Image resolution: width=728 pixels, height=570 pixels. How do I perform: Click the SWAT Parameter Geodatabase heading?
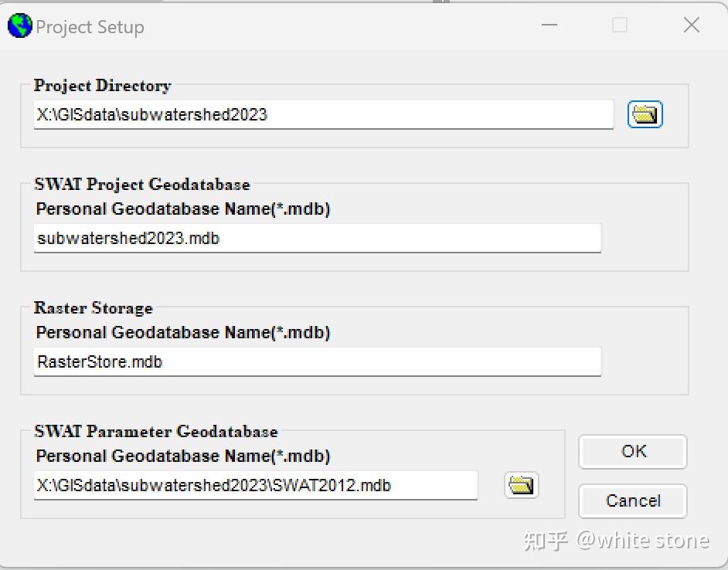pos(156,432)
